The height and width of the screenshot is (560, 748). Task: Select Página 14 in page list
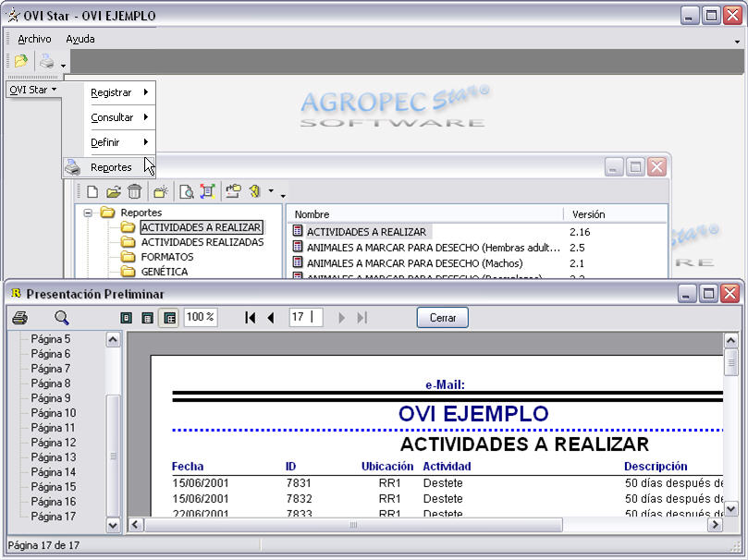point(54,472)
